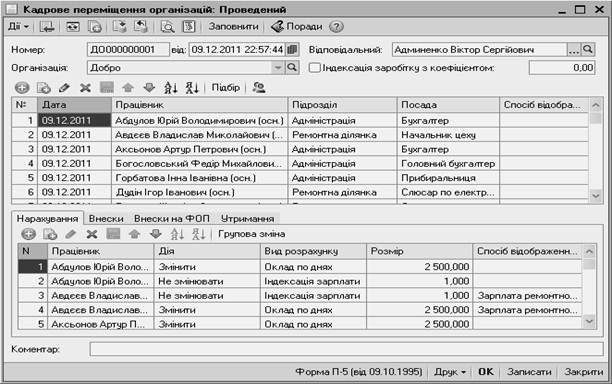Click the Головний бухгалтер cell
The image size is (612, 384).
(448, 164)
